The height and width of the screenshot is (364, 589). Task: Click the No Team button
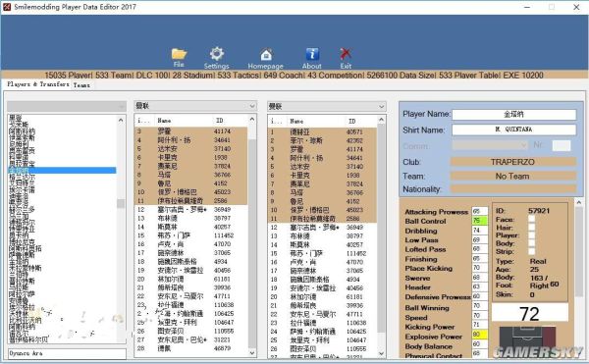[x=512, y=176]
